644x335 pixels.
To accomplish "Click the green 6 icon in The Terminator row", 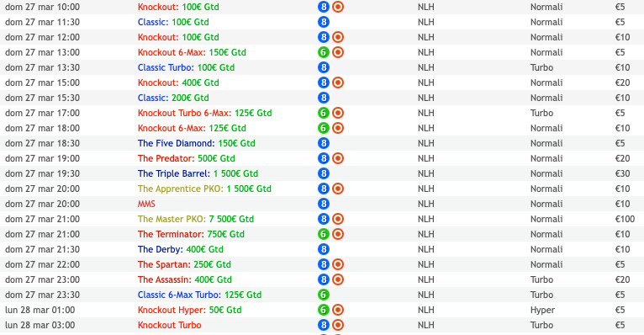I will click(x=324, y=234).
